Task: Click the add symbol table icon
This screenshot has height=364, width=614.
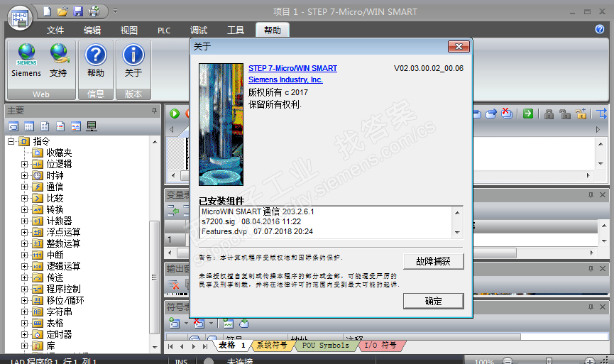Action: click(174, 324)
